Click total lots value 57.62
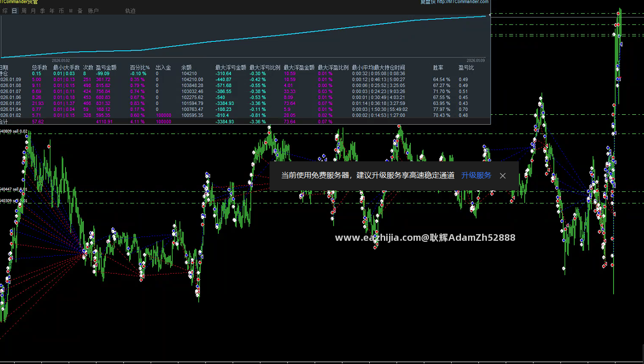The width and height of the screenshot is (644, 364). pos(38,121)
